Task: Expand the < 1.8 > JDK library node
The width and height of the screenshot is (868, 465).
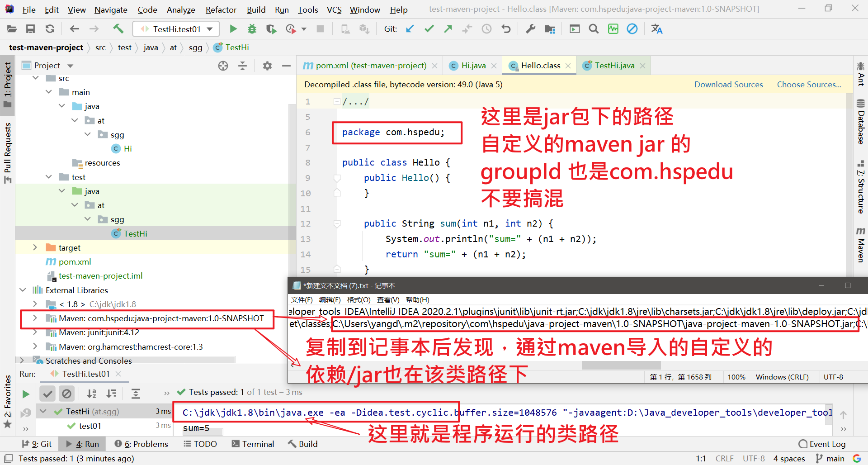Action: (35, 304)
